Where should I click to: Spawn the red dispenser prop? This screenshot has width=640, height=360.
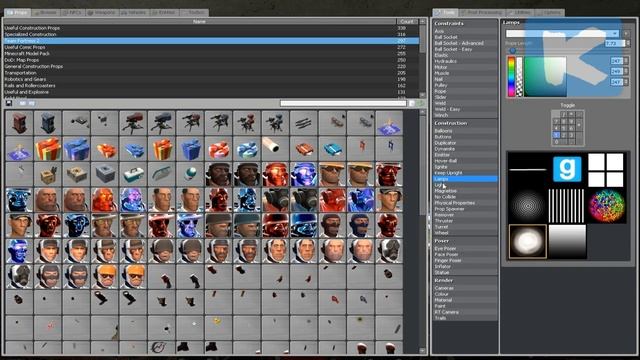pyautogui.click(x=19, y=122)
